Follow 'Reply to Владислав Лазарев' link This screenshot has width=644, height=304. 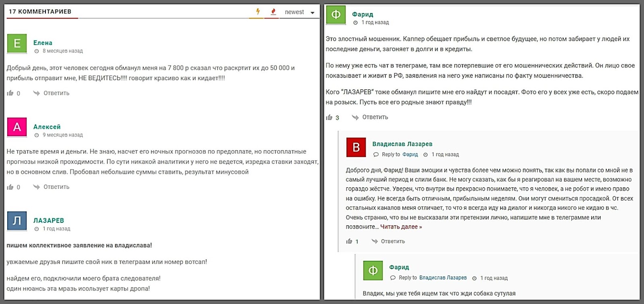tap(443, 278)
